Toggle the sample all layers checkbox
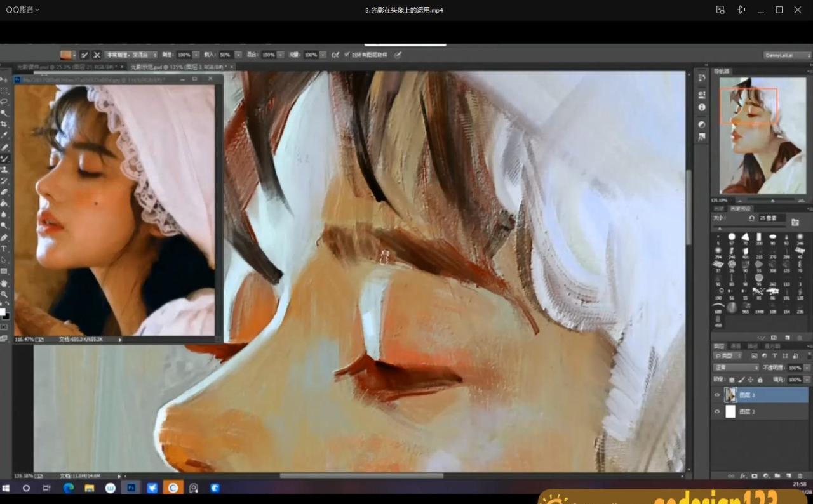Screen dimensions: 813x504 click(x=347, y=55)
